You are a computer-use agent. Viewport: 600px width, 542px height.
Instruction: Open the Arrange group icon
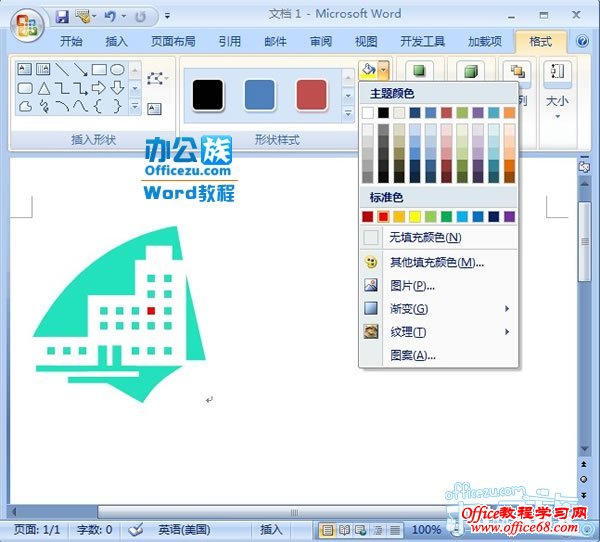(x=517, y=71)
